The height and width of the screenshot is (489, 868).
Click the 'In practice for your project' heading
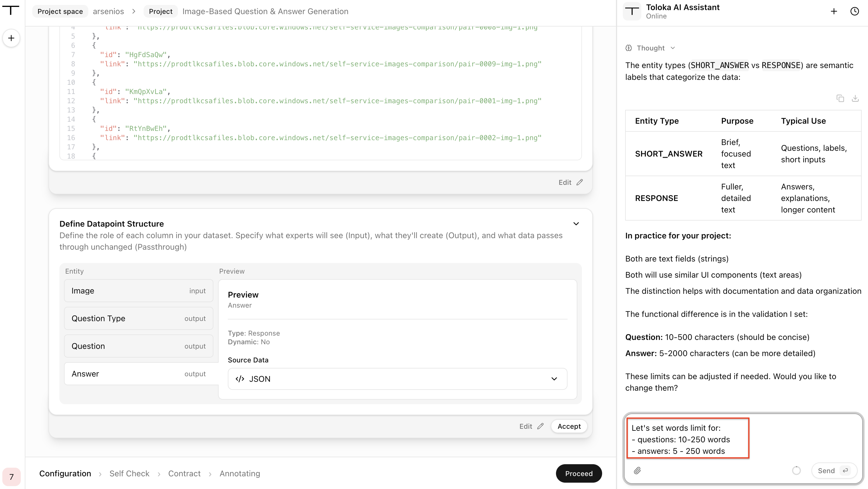678,236
